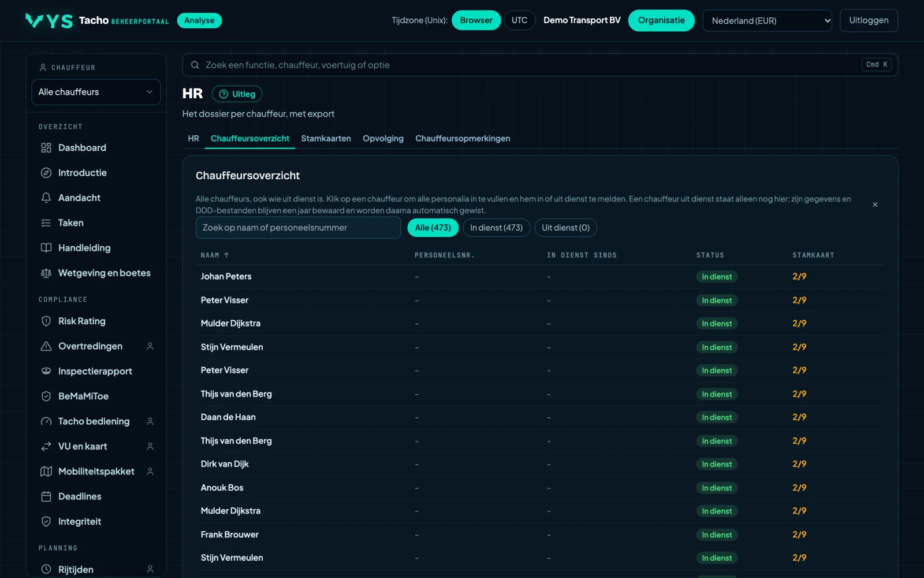Click the Deadlines calendar icon
The height and width of the screenshot is (578, 924).
tap(46, 497)
